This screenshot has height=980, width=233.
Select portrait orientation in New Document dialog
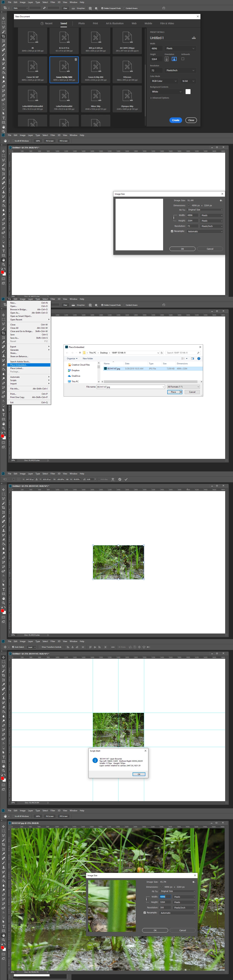click(166, 59)
